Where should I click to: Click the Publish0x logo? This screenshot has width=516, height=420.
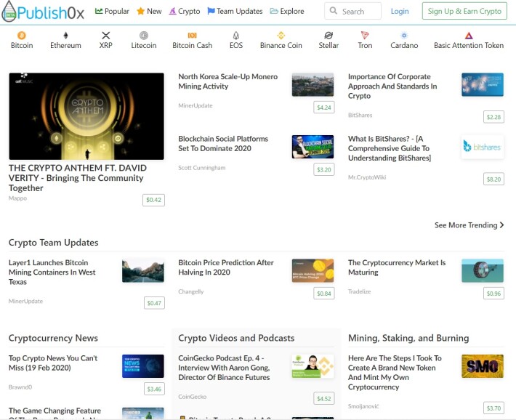[x=43, y=12]
